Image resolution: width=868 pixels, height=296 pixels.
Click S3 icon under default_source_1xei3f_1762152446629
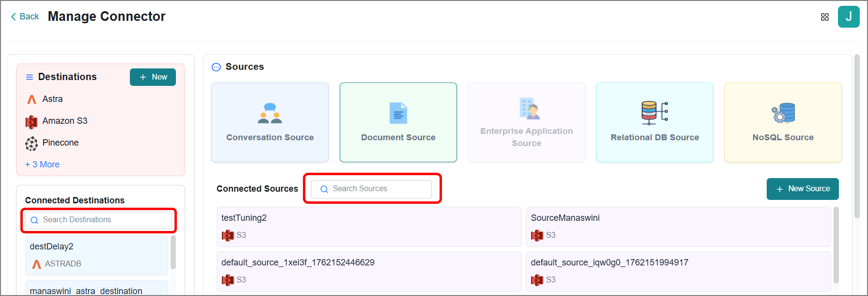(228, 280)
